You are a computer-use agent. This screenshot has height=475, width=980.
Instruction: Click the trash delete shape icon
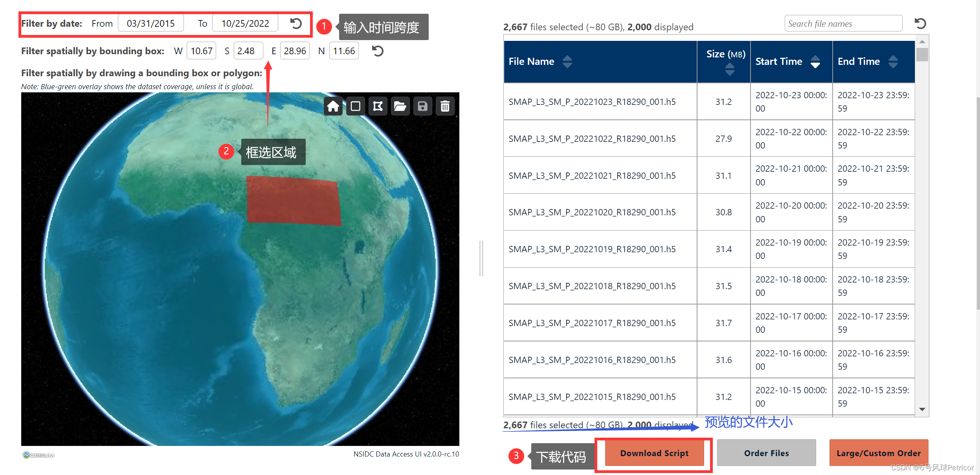click(x=445, y=106)
